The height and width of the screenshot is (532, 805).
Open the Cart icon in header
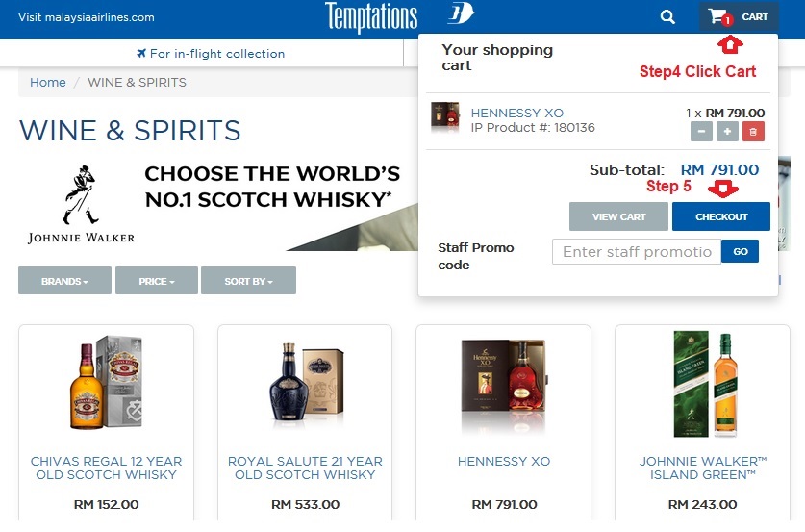pyautogui.click(x=739, y=16)
